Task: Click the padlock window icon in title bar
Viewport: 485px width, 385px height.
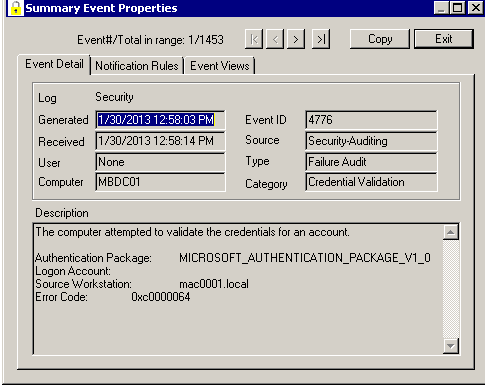Action: pyautogui.click(x=15, y=7)
